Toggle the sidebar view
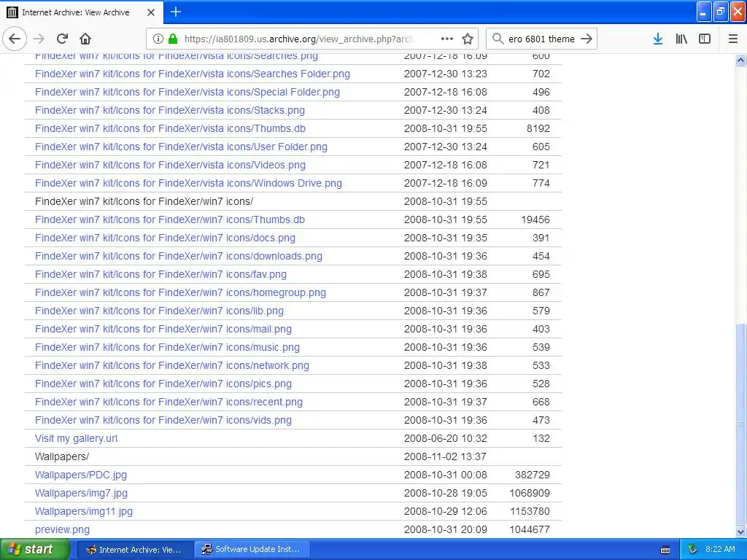This screenshot has height=560, width=747. (705, 39)
